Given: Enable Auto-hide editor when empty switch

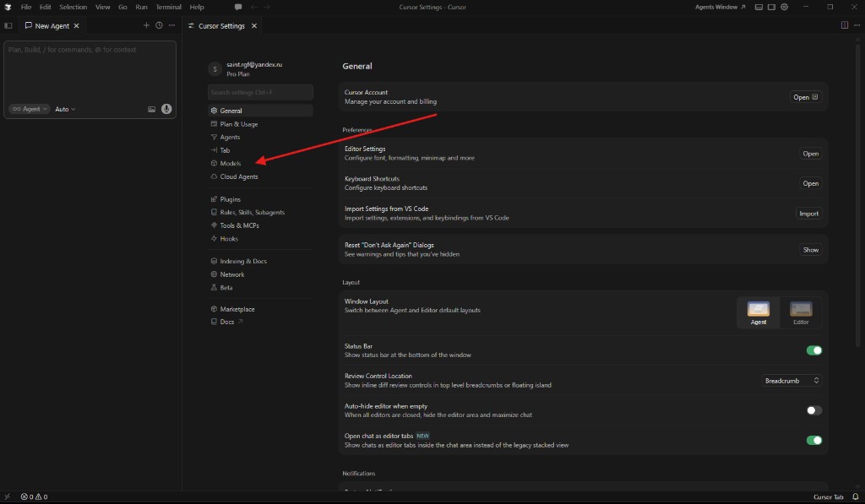Looking at the screenshot, I should point(813,410).
